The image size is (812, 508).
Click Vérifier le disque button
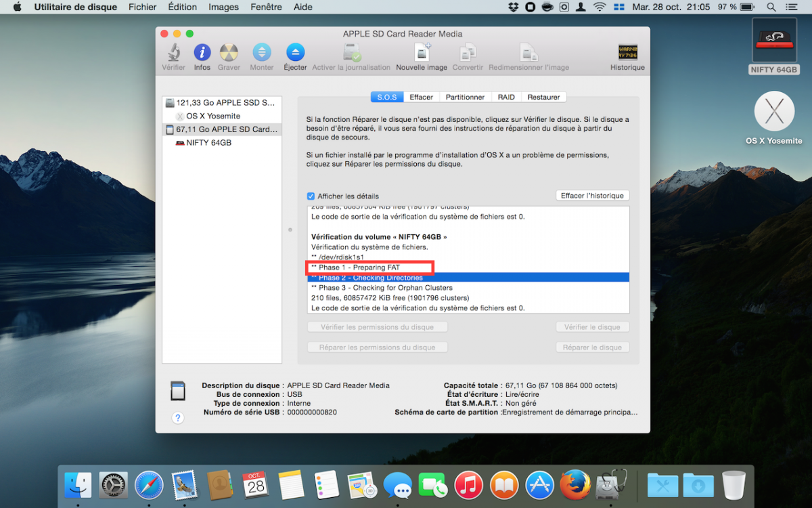(593, 327)
